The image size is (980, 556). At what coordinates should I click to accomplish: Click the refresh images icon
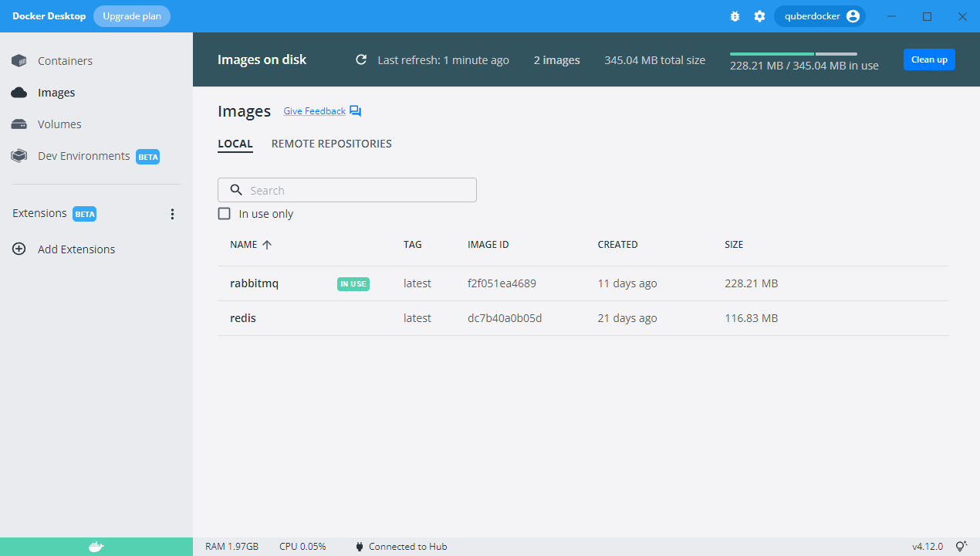click(x=360, y=60)
